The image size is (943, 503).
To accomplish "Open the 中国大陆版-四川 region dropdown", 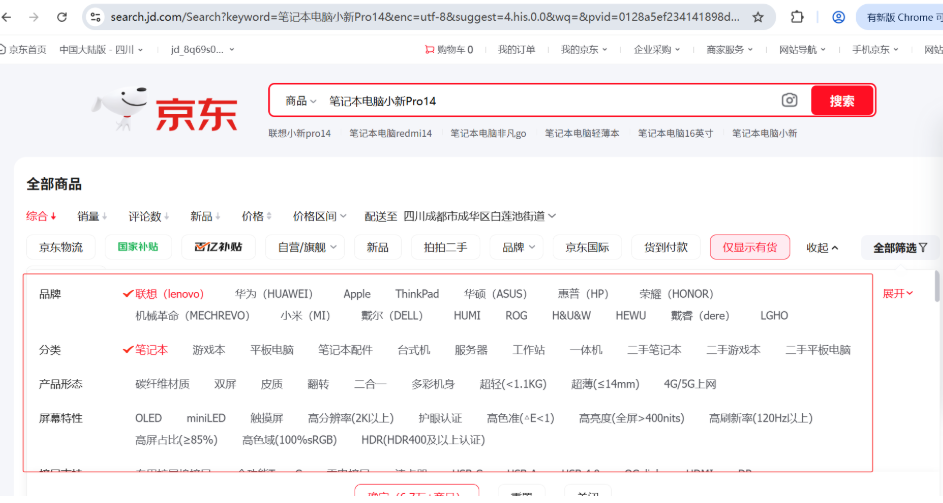I will [x=101, y=49].
